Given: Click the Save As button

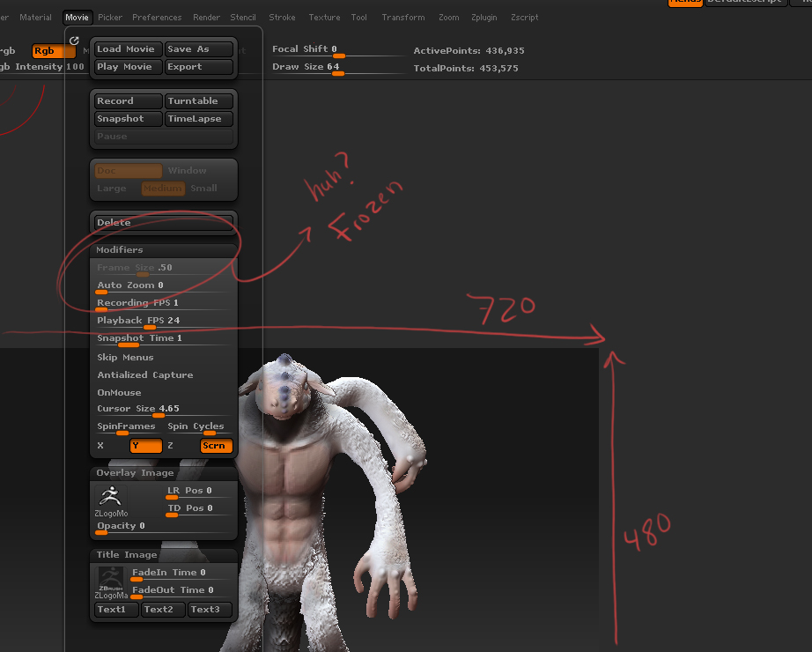Looking at the screenshot, I should tap(199, 49).
